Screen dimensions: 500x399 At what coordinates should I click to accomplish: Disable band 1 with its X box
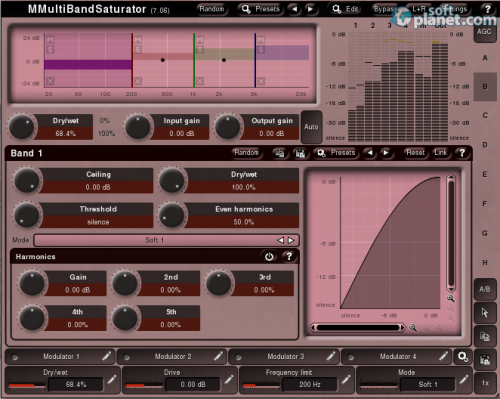coord(50,81)
